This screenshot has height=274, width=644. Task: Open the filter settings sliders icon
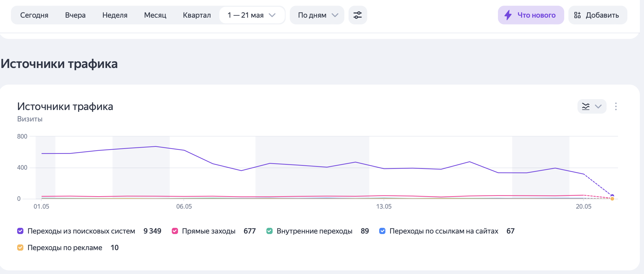coord(358,15)
